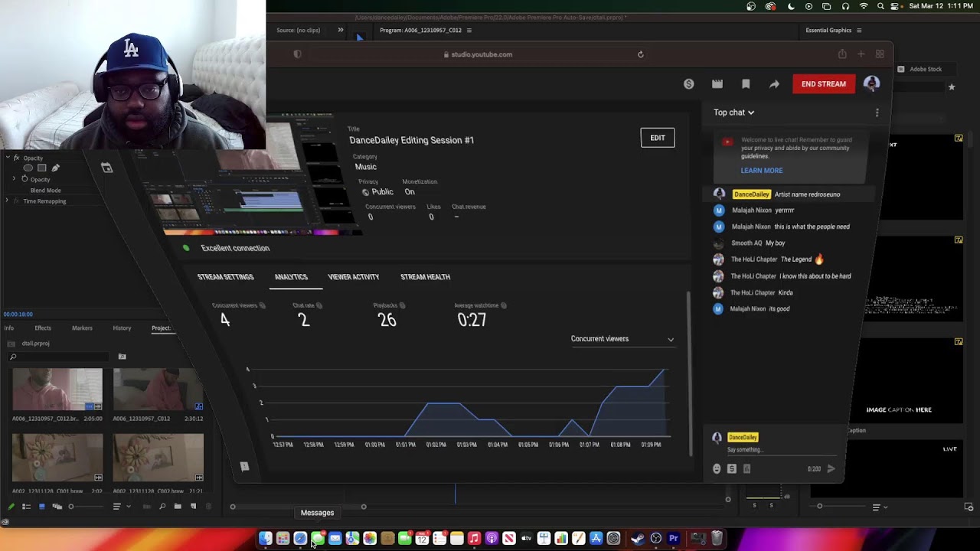Expand the Time Remapping effect
The image size is (980, 551).
[x=7, y=201]
